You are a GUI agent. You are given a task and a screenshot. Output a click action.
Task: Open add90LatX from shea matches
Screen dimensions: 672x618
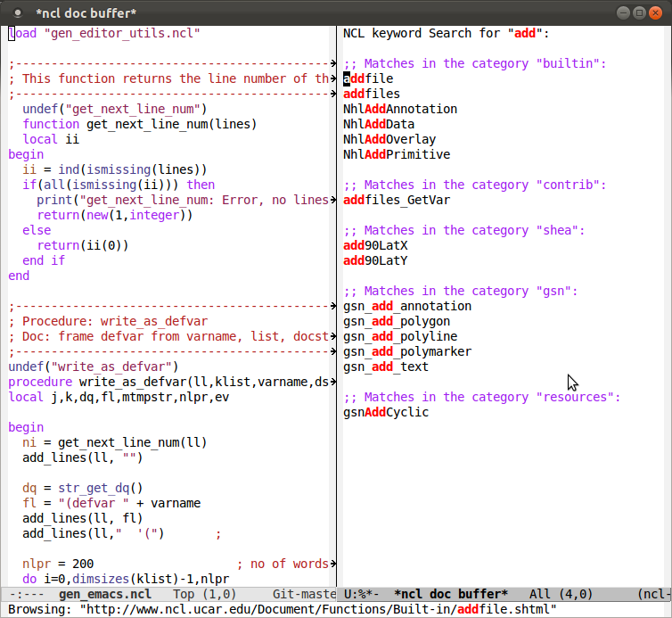click(375, 245)
